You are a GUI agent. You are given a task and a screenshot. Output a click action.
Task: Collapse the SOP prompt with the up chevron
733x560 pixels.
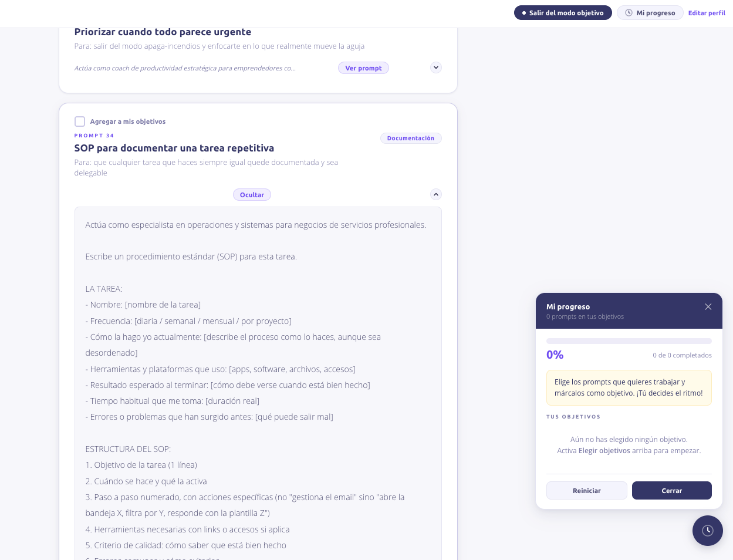[435, 194]
